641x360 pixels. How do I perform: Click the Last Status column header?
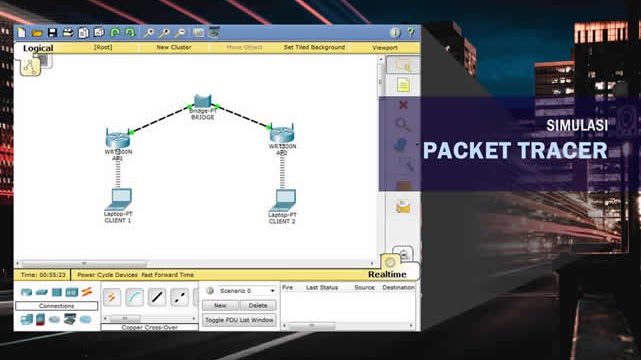click(x=322, y=288)
